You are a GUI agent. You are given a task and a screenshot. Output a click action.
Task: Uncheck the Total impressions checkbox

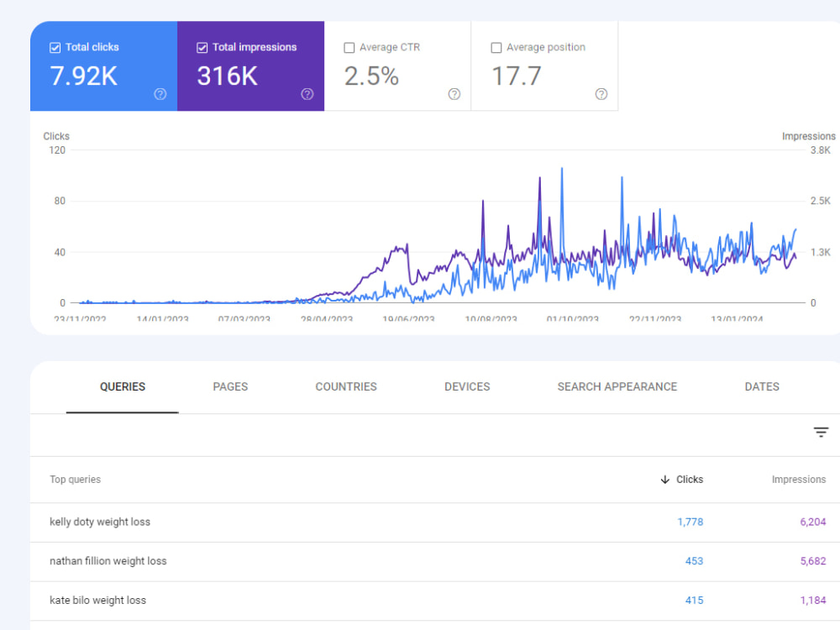(x=202, y=48)
